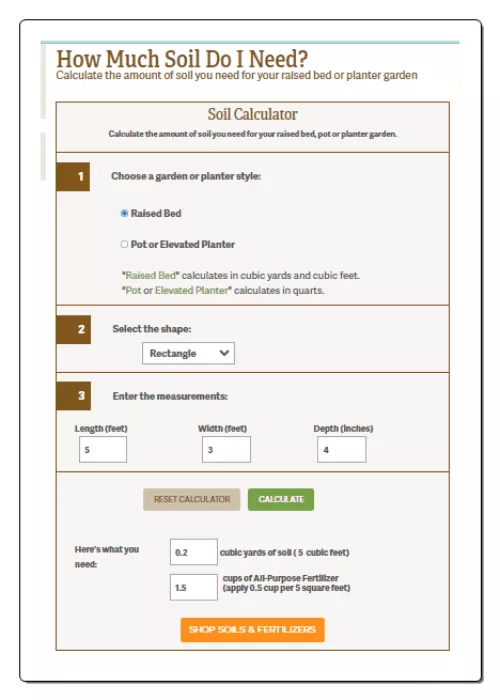This screenshot has width=500, height=700.
Task: Click the dropdown chevron arrow beside Rectangle
Action: (x=224, y=353)
